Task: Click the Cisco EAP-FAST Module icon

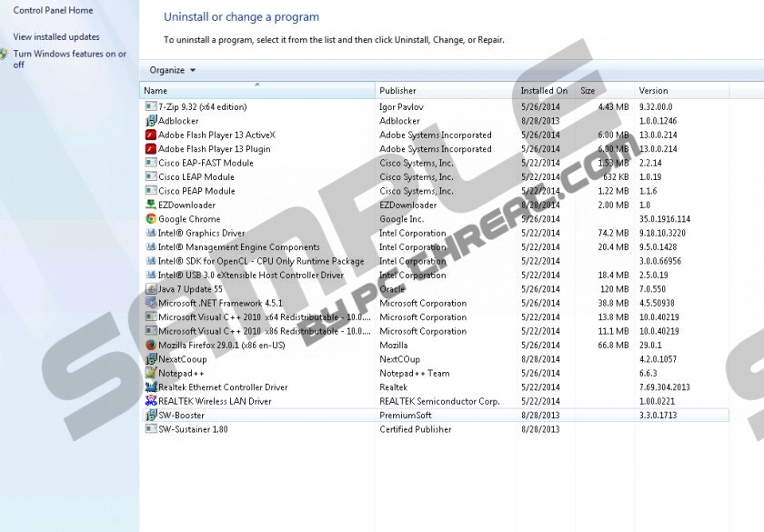Action: click(x=151, y=163)
